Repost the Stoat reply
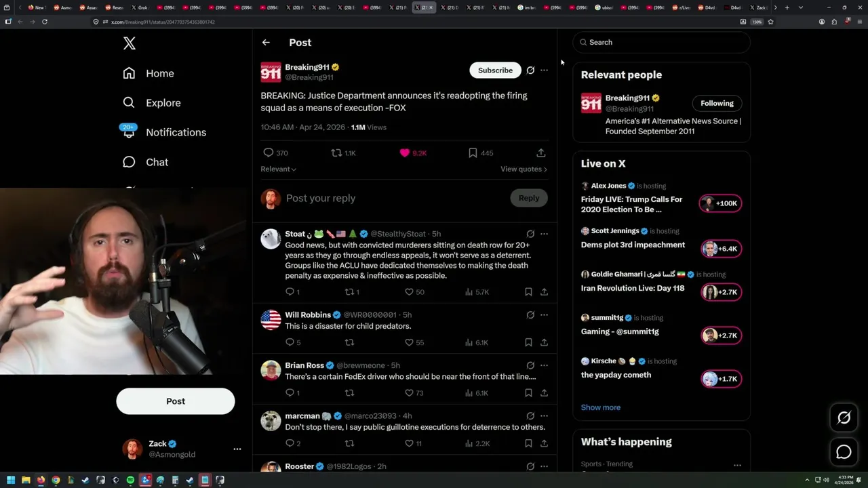Viewport: 868px width, 488px height. 349,292
